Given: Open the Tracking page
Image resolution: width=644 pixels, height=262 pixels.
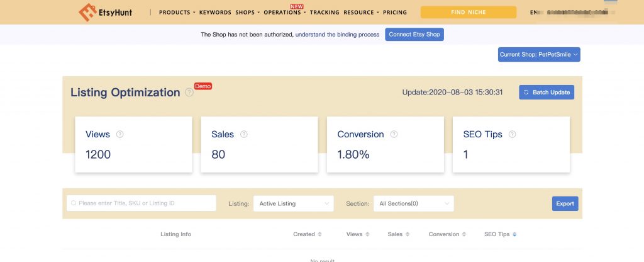Looking at the screenshot, I should click(325, 13).
